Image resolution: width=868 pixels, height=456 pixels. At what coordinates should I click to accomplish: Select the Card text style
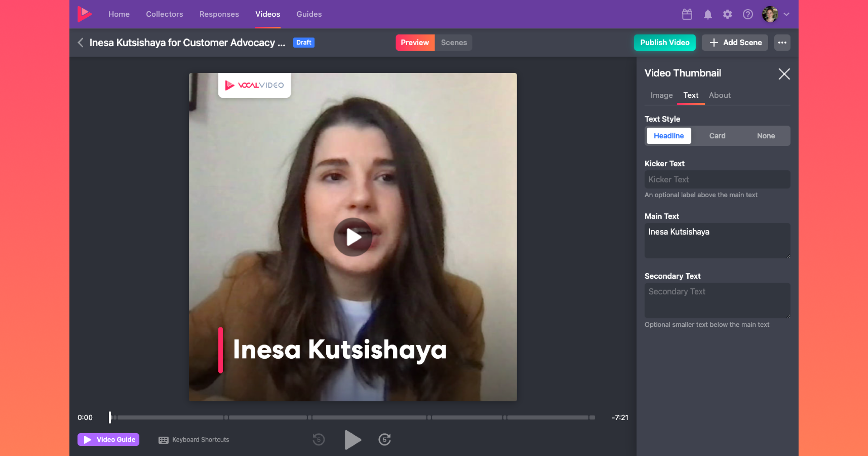717,136
